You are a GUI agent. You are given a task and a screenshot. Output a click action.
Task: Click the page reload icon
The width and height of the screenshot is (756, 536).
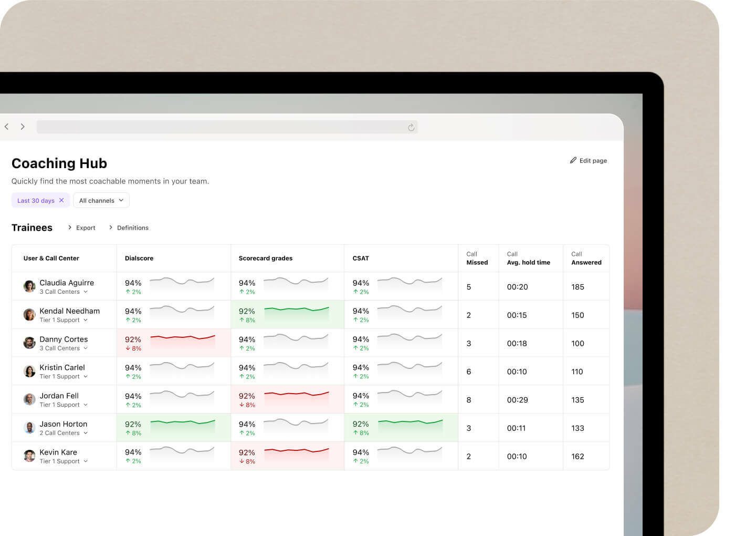(411, 127)
